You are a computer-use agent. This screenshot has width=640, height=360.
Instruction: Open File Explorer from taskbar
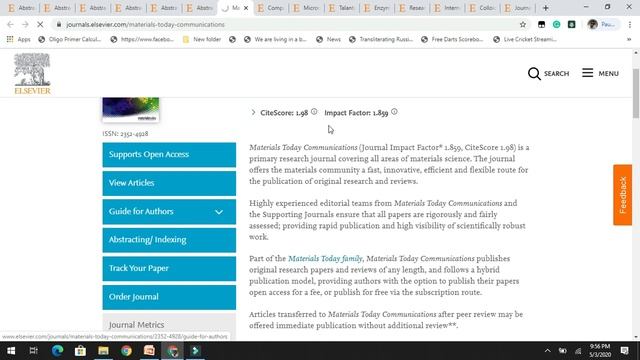point(103,351)
